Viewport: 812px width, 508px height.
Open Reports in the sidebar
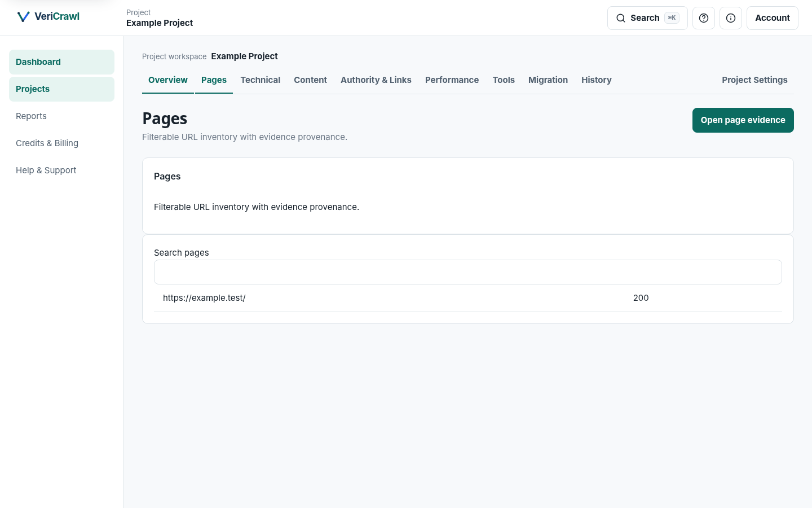[61, 116]
